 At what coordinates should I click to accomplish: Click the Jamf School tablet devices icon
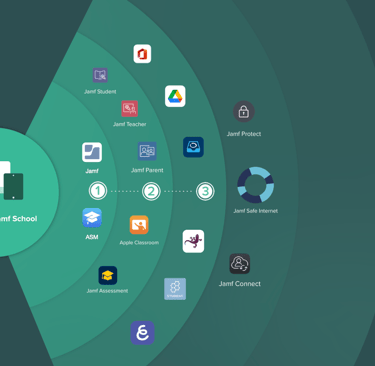click(12, 182)
